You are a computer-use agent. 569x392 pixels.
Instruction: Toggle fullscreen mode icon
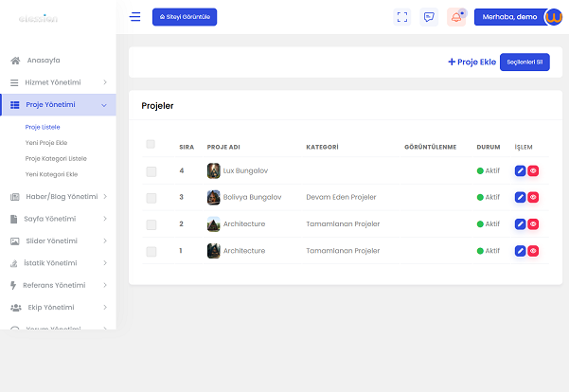tap(402, 17)
